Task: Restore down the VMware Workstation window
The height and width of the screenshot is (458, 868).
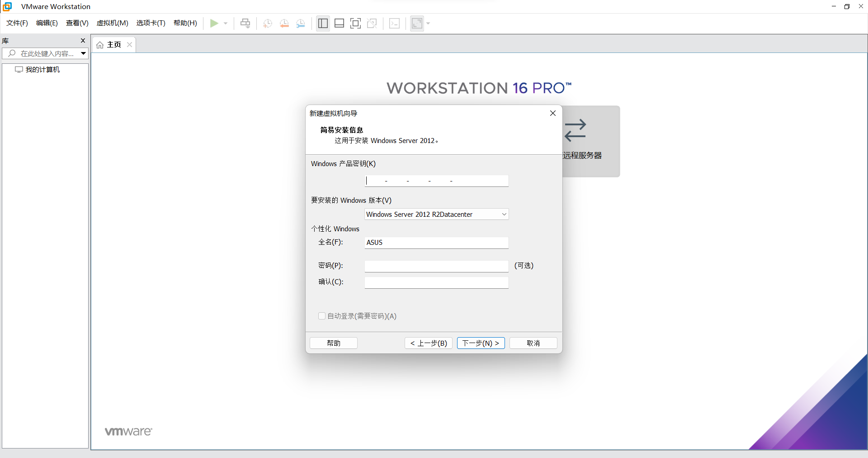Action: pos(847,6)
